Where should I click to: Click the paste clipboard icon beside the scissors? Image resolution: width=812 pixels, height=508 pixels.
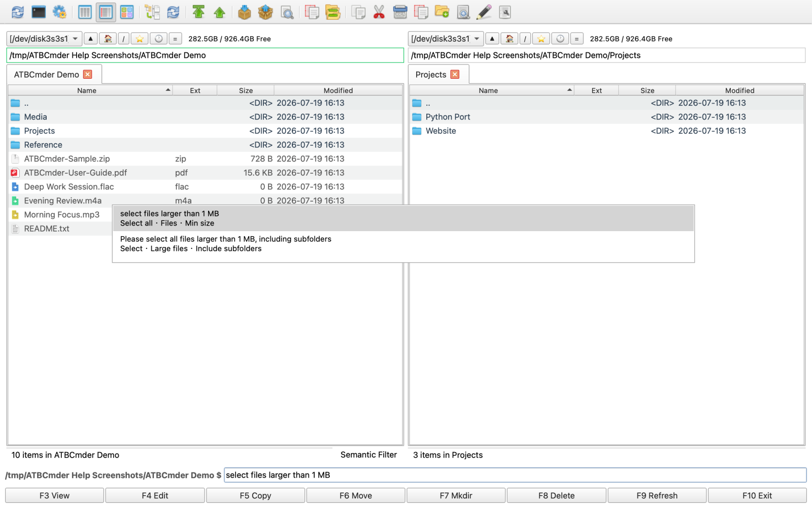tap(400, 12)
